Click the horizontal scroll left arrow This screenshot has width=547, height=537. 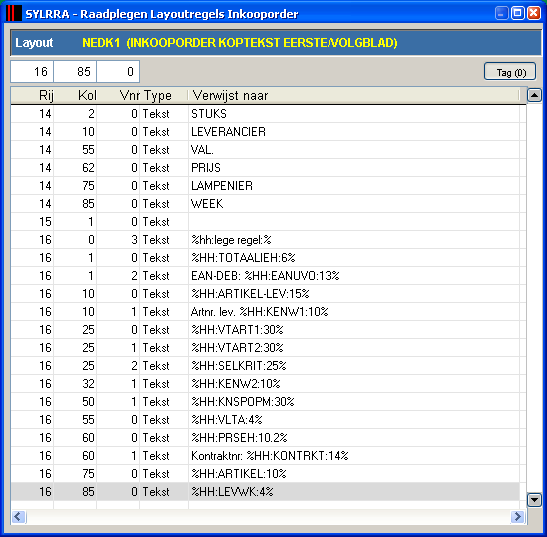point(18,516)
